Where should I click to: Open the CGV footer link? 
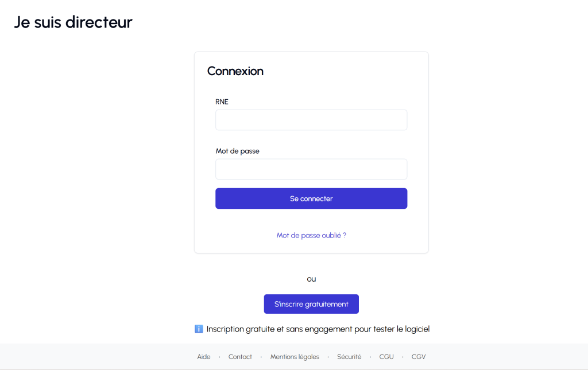pos(419,357)
